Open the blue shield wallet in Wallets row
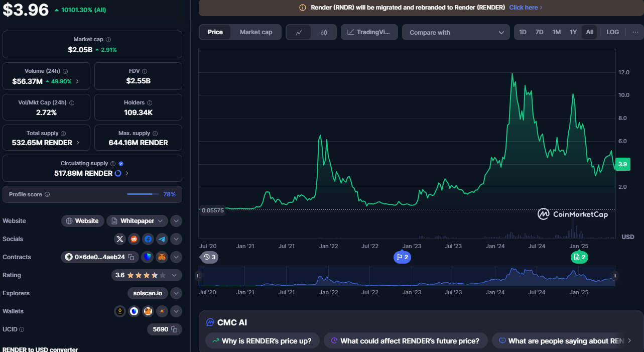Screen dimensions: 644x352 pyautogui.click(x=134, y=311)
